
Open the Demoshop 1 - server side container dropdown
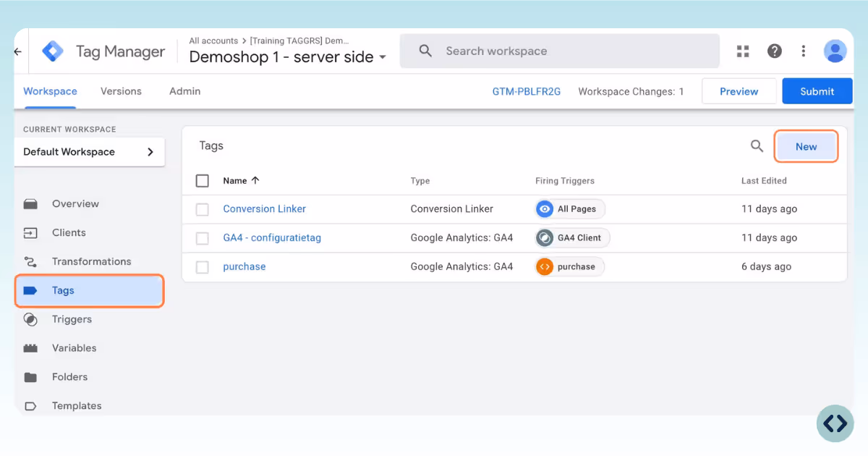[x=288, y=57]
